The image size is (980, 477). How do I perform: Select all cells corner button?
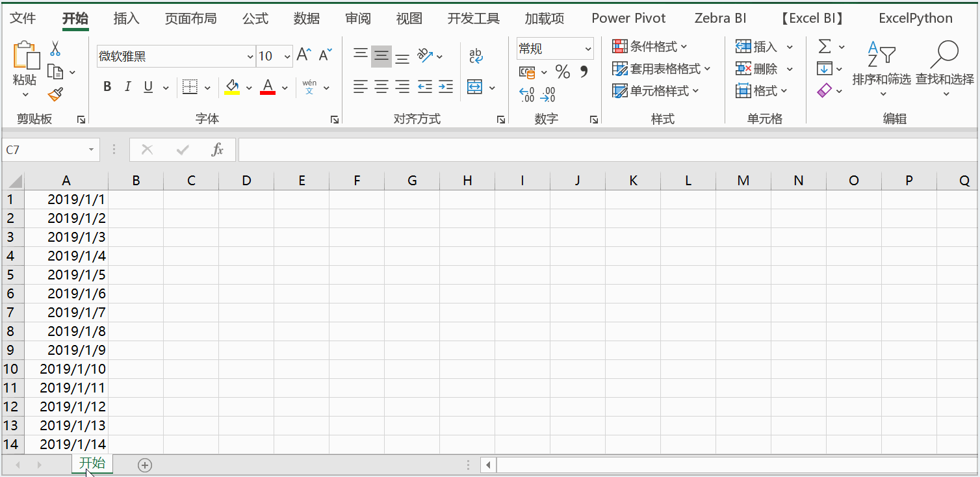(12, 181)
